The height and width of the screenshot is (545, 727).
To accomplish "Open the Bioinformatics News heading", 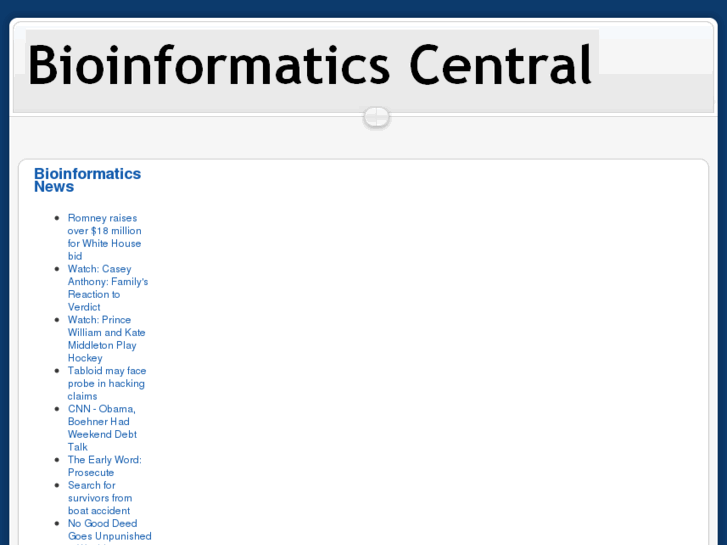I will tap(88, 180).
